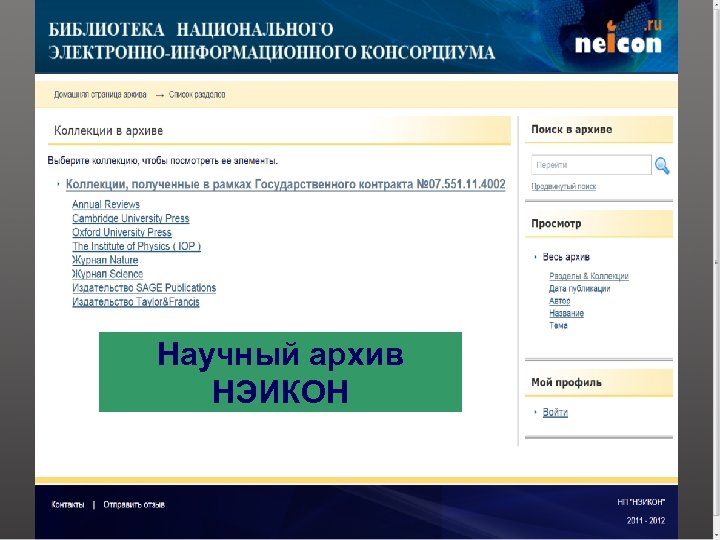
Task: Go to 'Домашняя страница архива' breadcrumb
Action: [100, 95]
